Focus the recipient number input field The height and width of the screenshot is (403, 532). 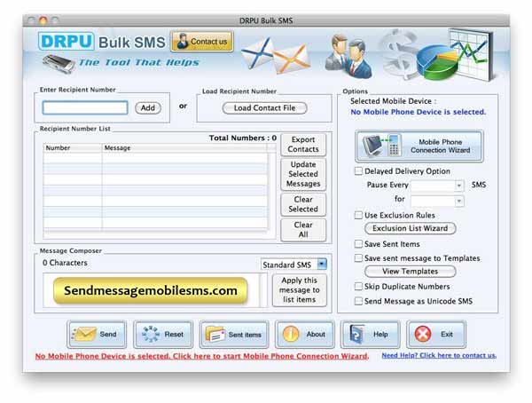coord(85,108)
